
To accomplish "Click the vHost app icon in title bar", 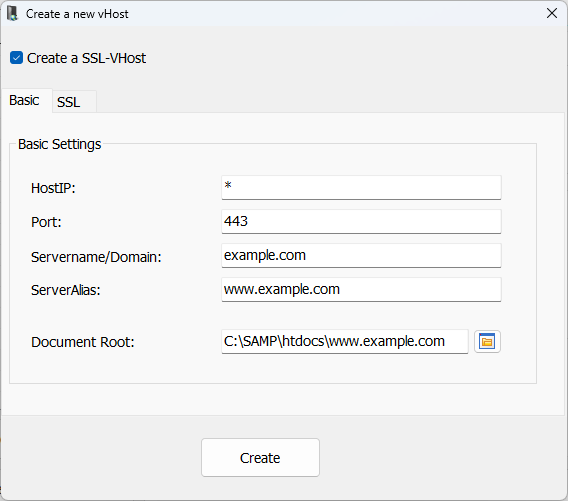I will (12, 14).
